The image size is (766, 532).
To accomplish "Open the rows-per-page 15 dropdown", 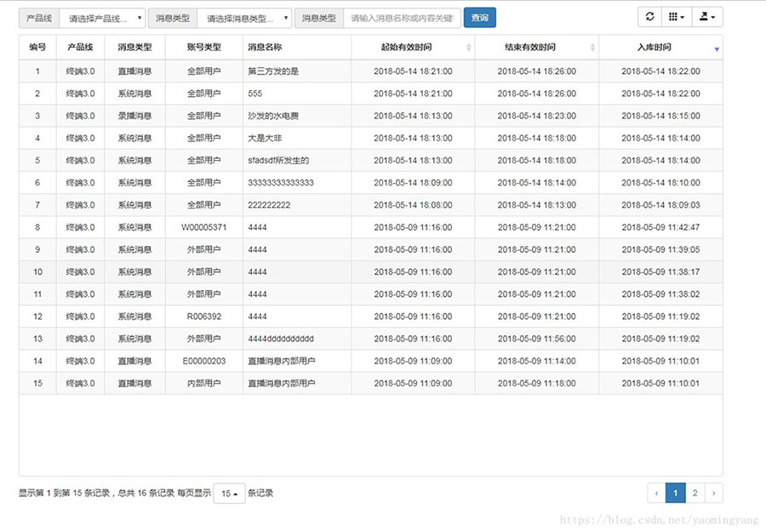I will [229, 494].
